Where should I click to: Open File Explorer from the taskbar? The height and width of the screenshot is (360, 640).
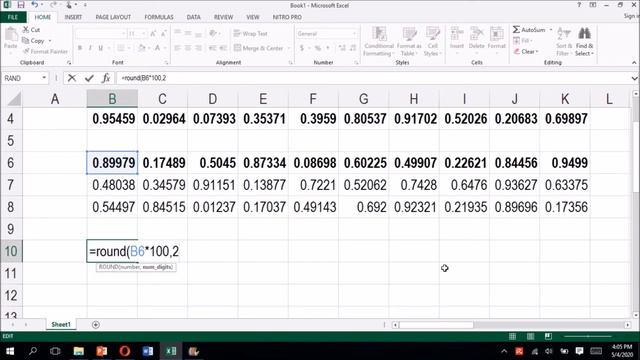(78, 351)
